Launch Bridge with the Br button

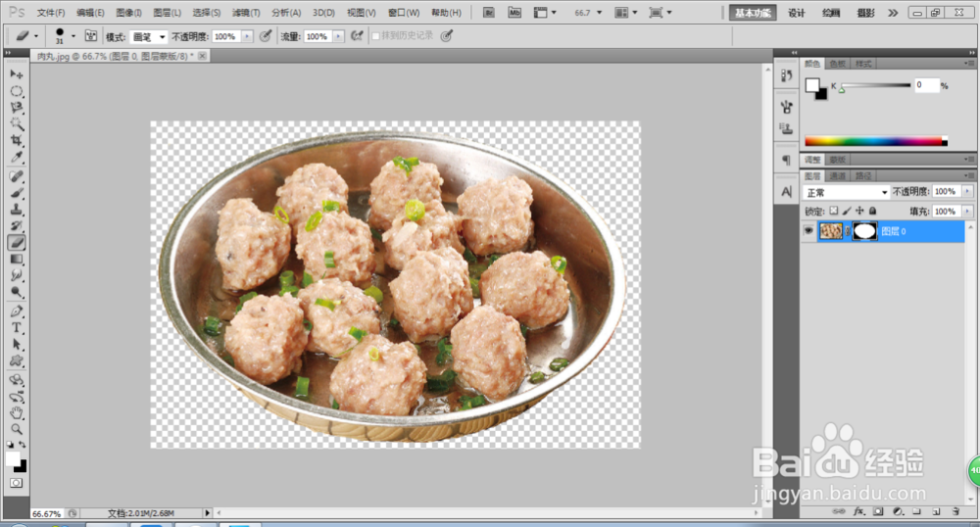(489, 13)
